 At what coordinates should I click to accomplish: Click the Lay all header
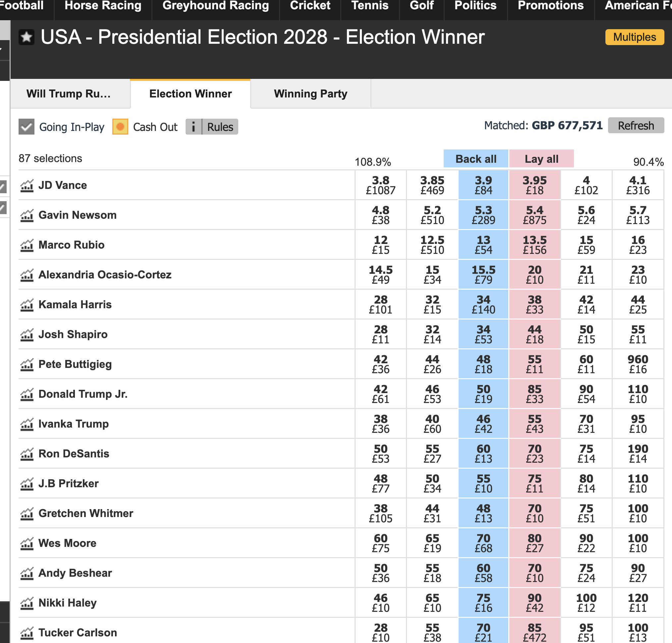point(541,159)
